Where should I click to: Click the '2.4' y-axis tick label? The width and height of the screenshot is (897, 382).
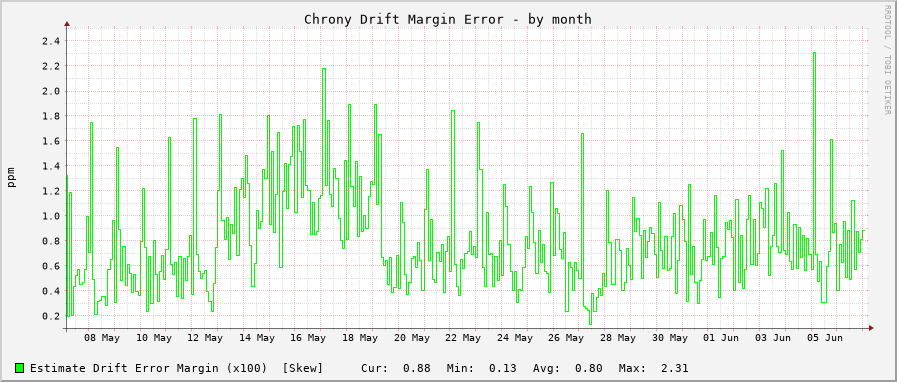click(x=51, y=41)
